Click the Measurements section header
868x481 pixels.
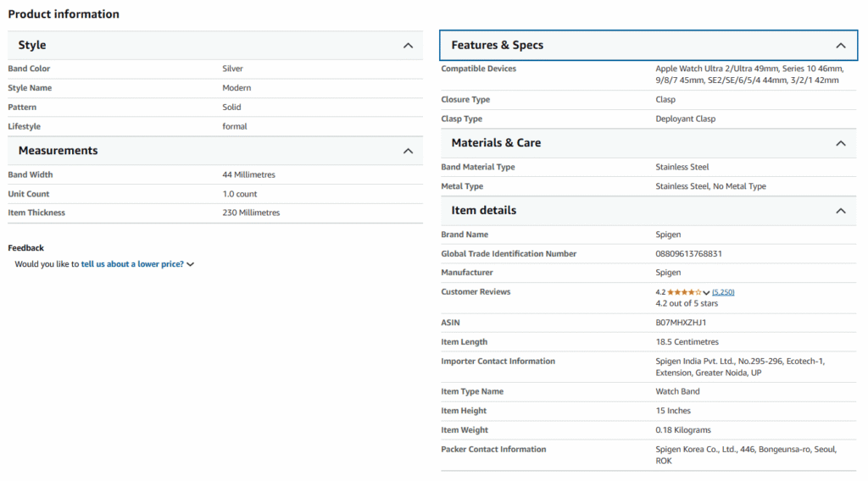click(x=215, y=151)
